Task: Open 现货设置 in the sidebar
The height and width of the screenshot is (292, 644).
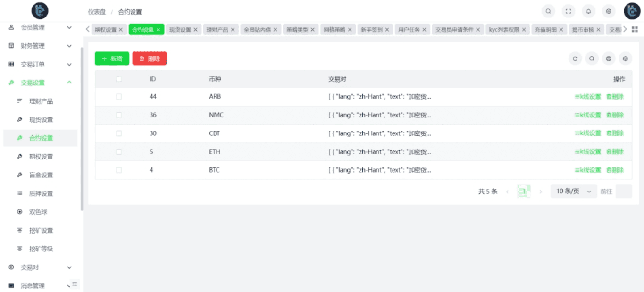Action: (x=40, y=120)
